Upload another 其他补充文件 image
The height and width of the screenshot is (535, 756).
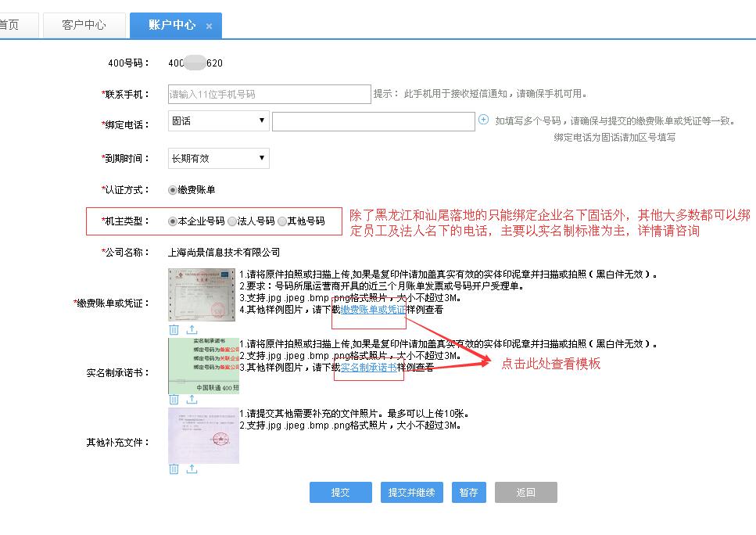[192, 469]
